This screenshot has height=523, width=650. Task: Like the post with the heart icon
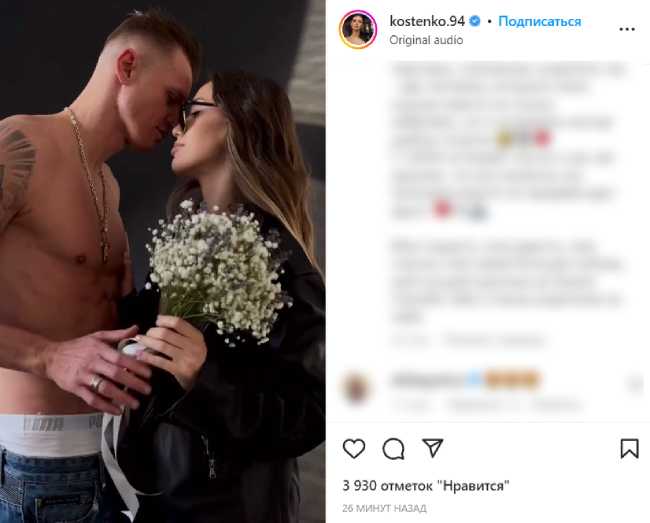click(x=354, y=448)
